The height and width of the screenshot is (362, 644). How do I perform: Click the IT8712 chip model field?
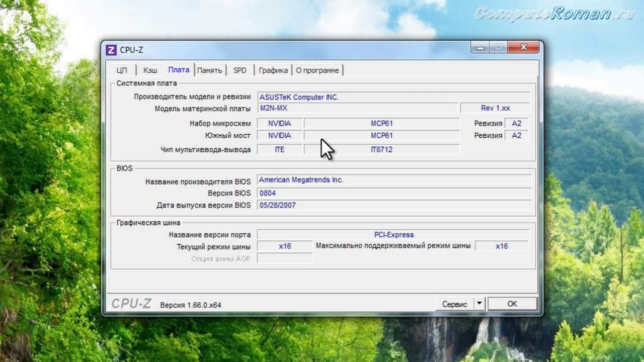(x=382, y=149)
